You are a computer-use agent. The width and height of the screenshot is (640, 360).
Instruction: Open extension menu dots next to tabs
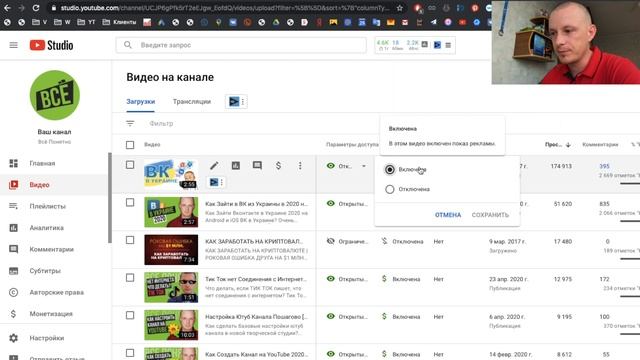(243, 102)
